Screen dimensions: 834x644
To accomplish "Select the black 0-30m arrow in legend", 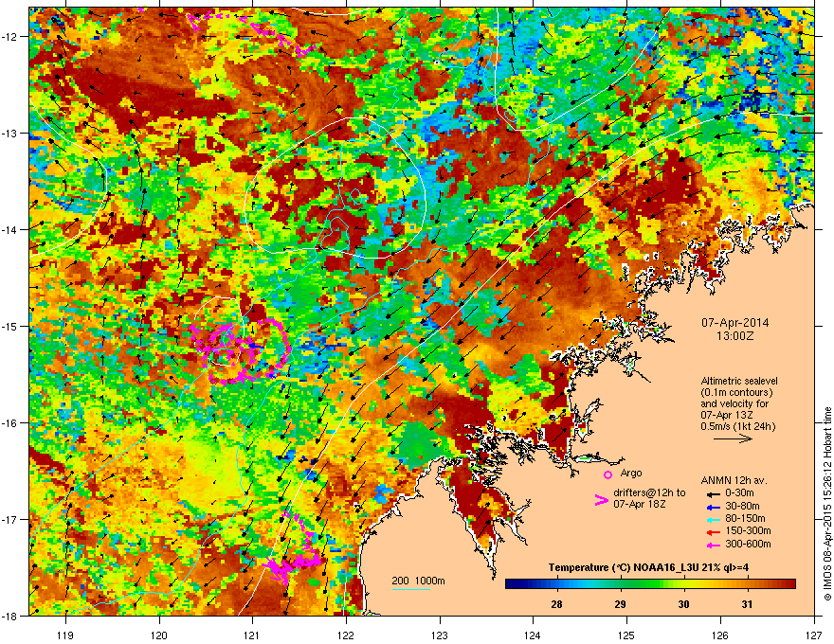I will click(713, 494).
